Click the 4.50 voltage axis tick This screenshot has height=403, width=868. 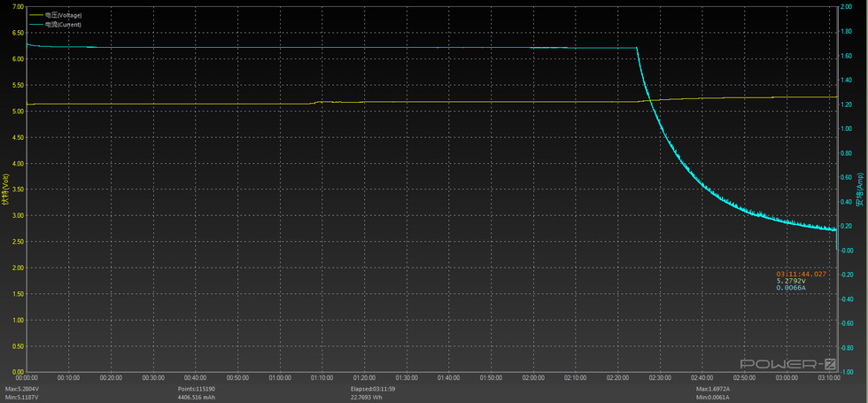click(18, 137)
